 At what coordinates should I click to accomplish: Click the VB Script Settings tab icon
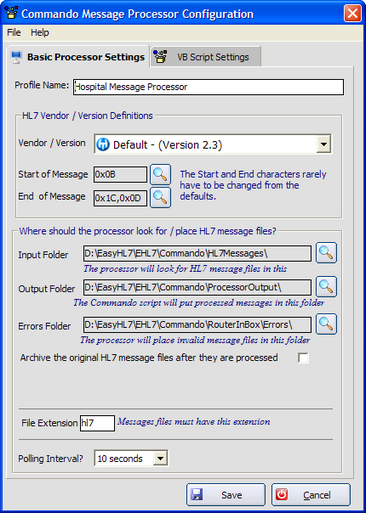click(x=160, y=56)
